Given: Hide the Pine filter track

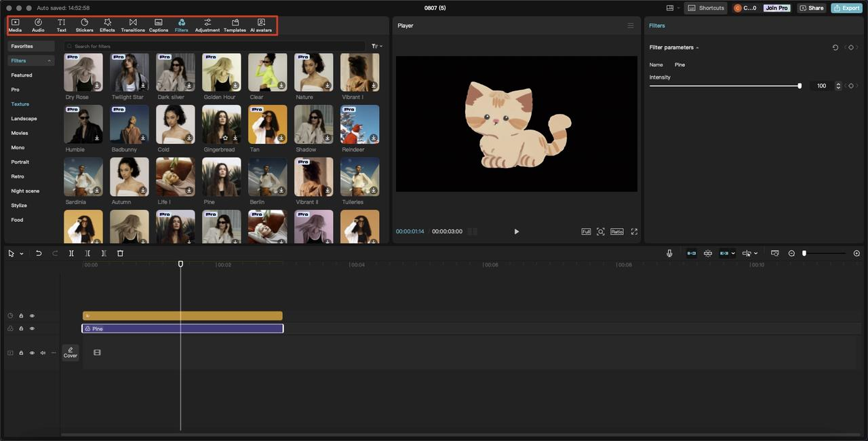Looking at the screenshot, I should [x=32, y=328].
